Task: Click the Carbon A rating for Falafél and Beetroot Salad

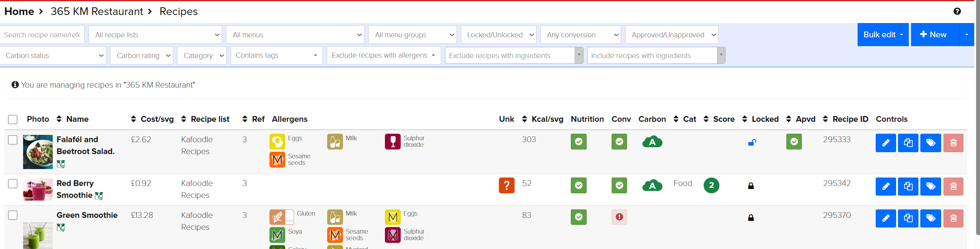Action: coord(652,141)
